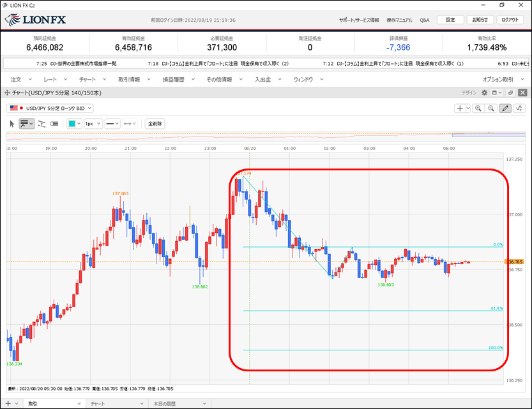The image size is (532, 409).
Task: Click the 137.083 high price label
Action: tap(121, 193)
